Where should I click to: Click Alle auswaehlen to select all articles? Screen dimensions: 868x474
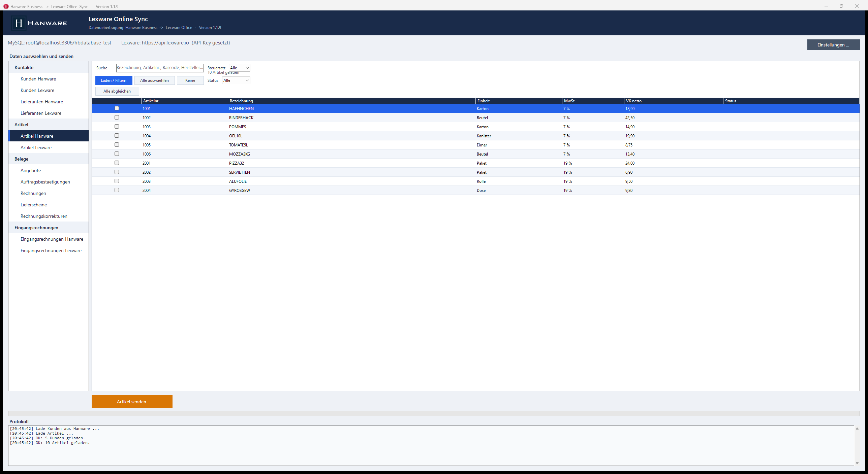click(x=155, y=80)
